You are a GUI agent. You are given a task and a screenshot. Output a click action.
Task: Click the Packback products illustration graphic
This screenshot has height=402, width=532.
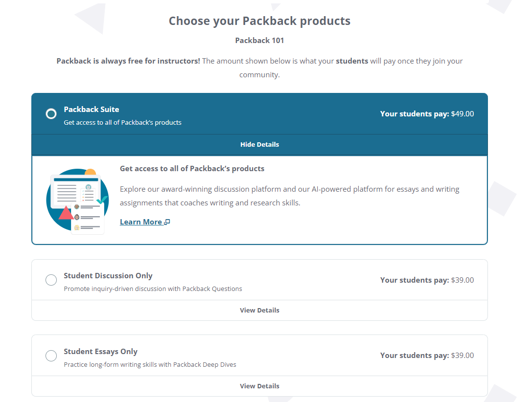point(77,200)
